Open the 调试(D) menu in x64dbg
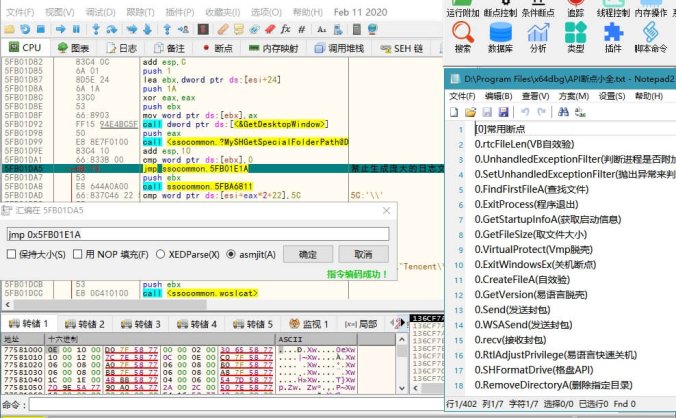The width and height of the screenshot is (676, 418). click(100, 12)
